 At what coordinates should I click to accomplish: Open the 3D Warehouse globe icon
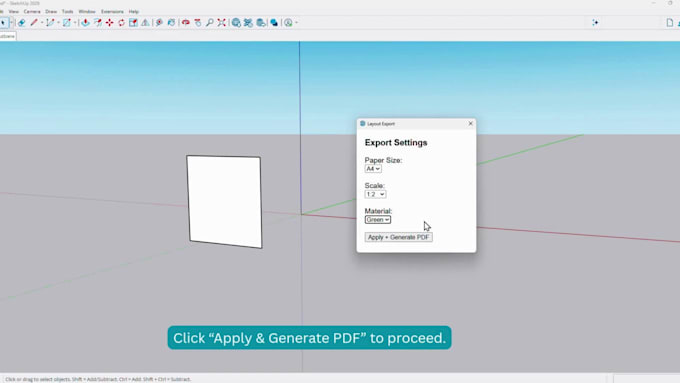[236, 23]
